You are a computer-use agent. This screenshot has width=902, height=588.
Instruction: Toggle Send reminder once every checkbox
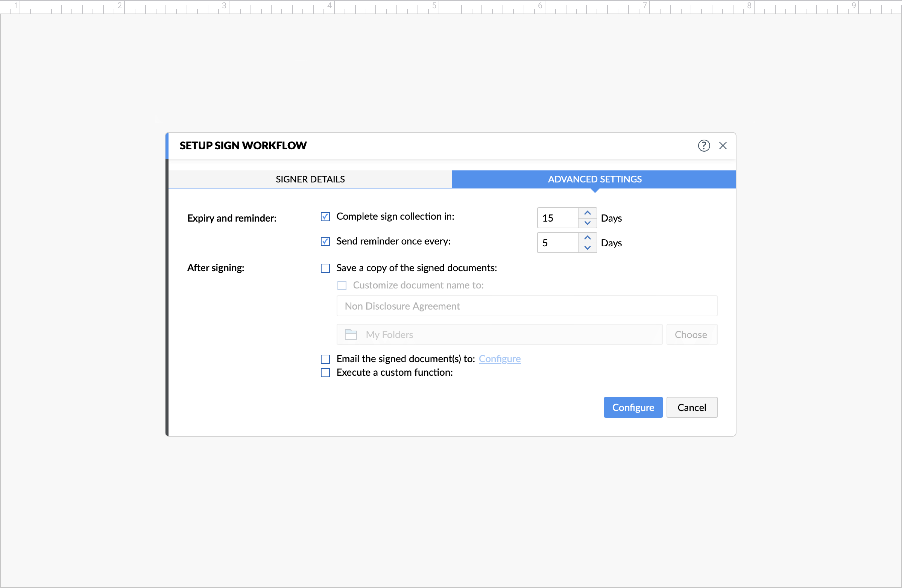click(325, 241)
